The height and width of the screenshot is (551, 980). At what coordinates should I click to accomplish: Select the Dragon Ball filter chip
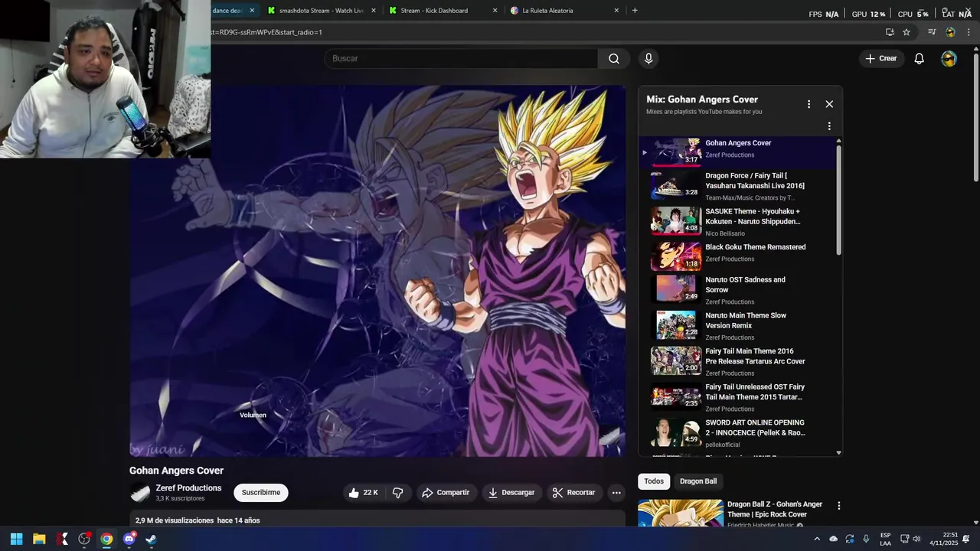[x=698, y=481]
